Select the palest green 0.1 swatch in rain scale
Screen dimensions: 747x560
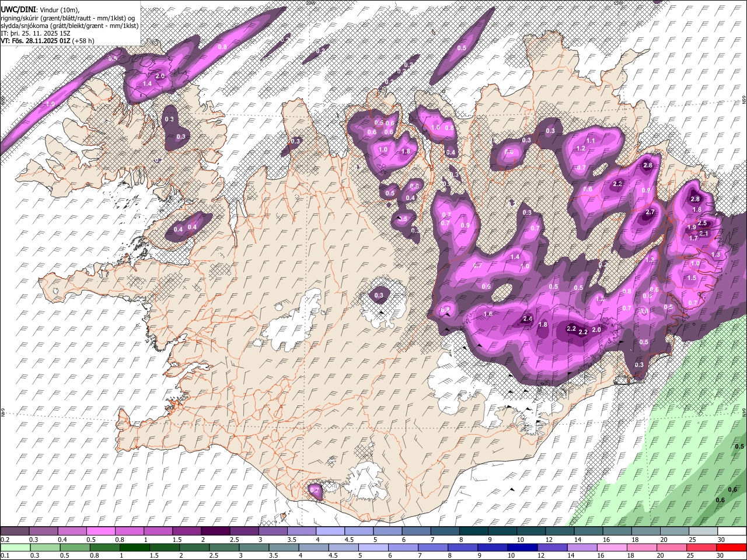[x=15, y=547]
